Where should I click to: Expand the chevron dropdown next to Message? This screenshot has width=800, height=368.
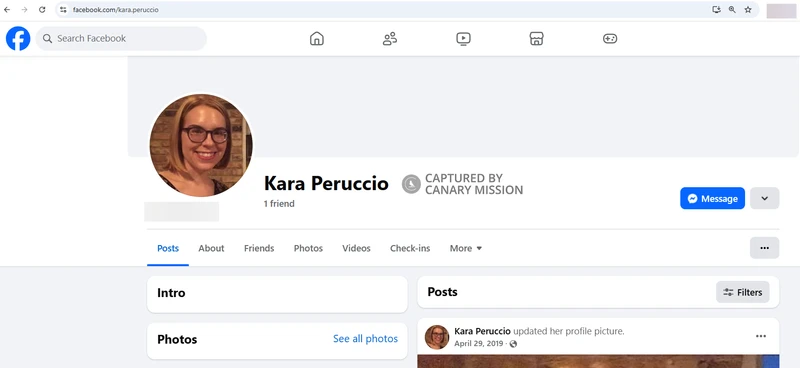coord(764,199)
